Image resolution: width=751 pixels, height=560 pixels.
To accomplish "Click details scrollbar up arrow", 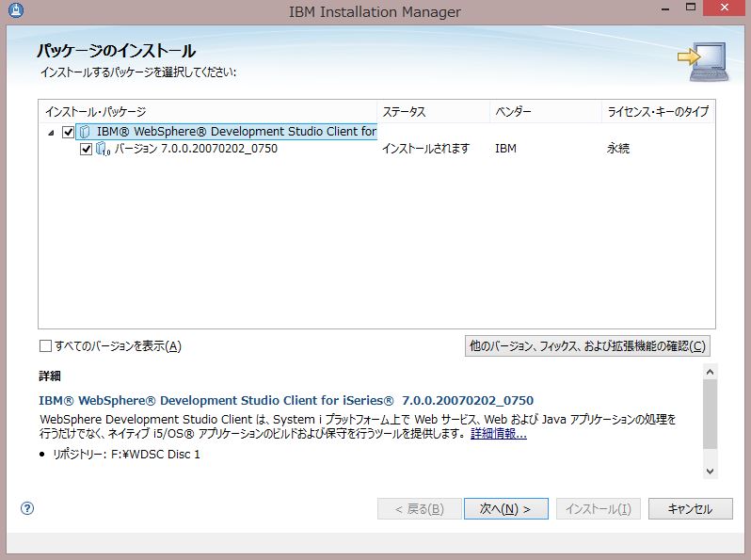I will tap(710, 372).
